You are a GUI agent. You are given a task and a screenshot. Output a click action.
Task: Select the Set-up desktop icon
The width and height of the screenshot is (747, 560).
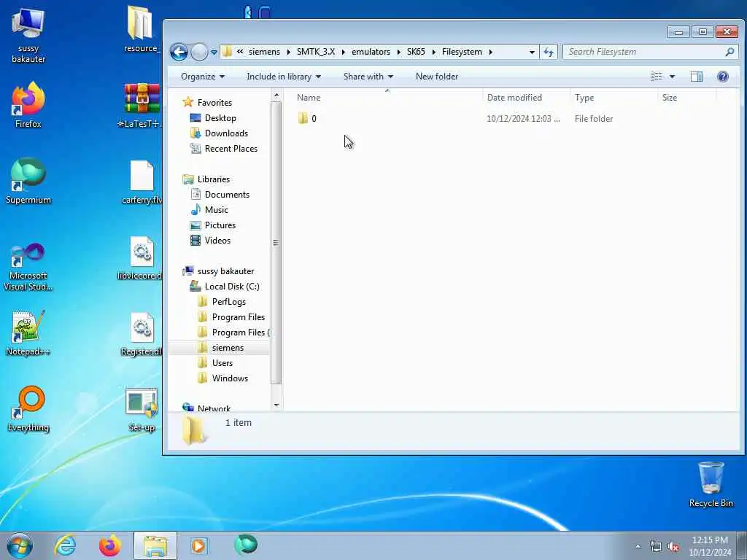[x=142, y=410]
